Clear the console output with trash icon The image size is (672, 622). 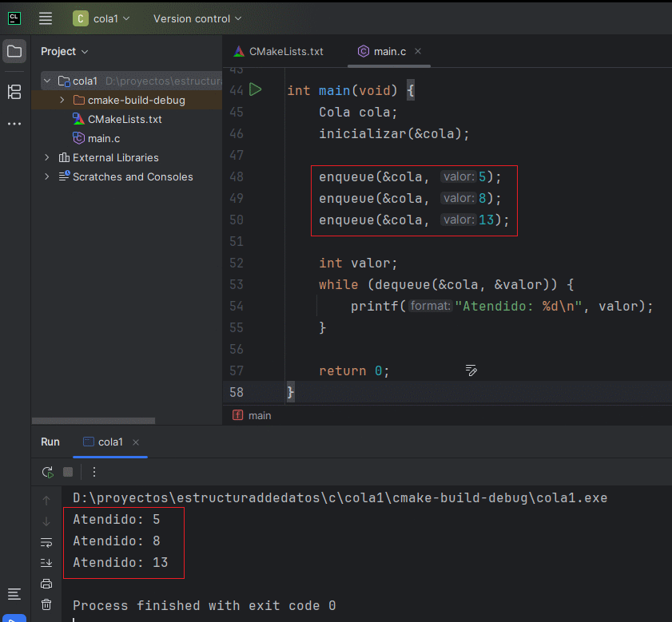(46, 604)
